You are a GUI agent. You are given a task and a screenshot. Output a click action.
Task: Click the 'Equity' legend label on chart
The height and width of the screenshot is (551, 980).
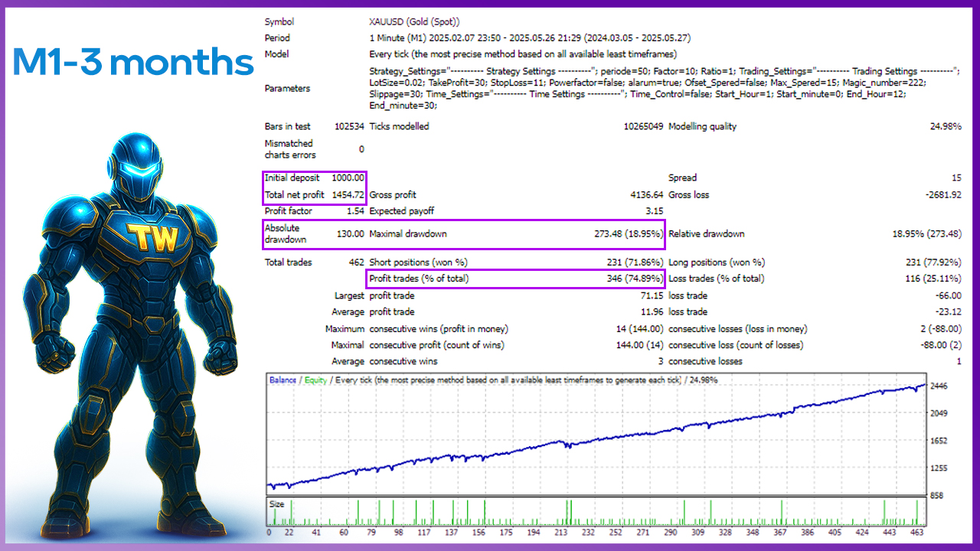pos(315,380)
